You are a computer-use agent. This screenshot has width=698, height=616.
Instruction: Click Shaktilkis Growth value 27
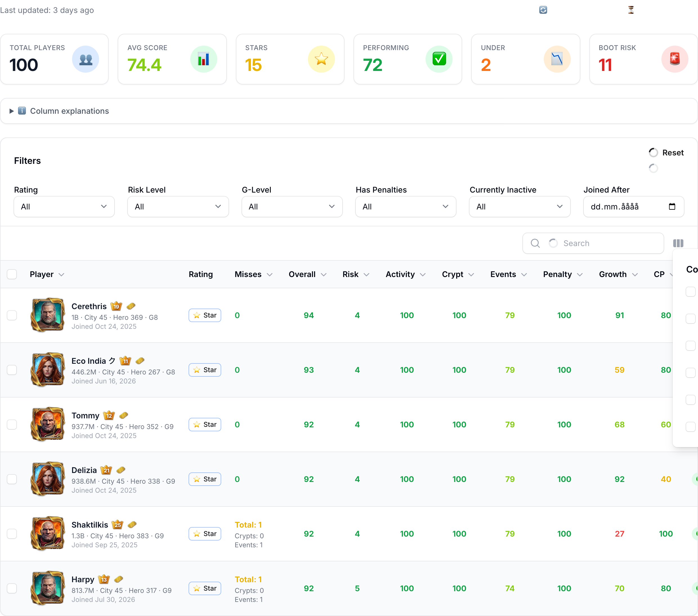(x=619, y=534)
